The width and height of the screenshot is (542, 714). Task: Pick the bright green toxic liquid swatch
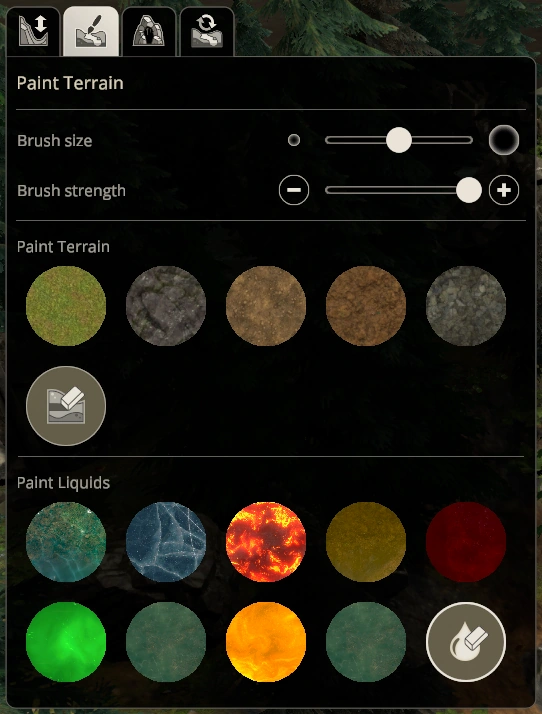tap(66, 642)
